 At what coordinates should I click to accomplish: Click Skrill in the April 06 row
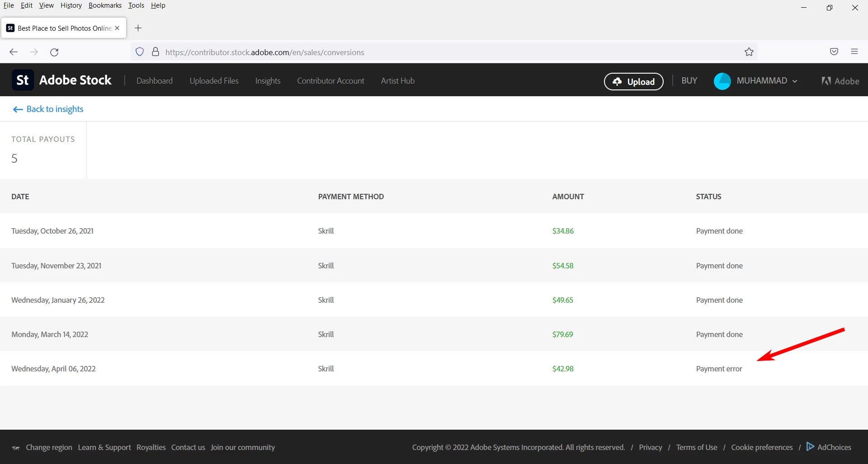point(325,369)
